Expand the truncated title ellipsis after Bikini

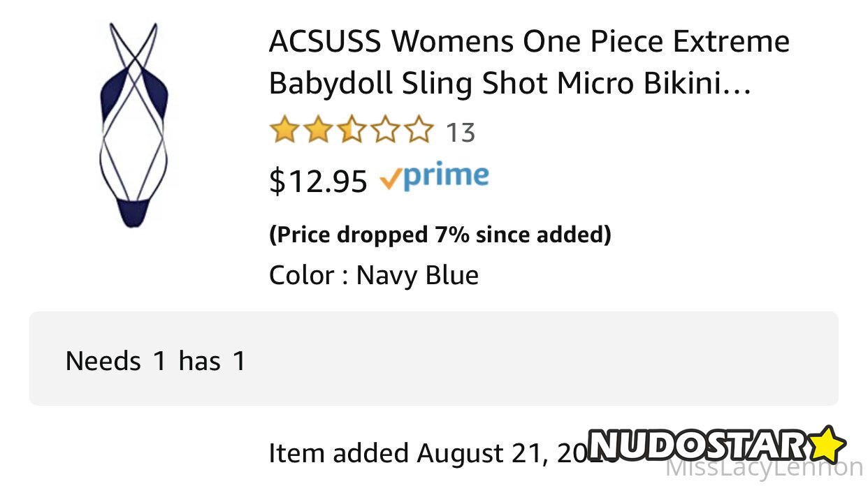click(735, 85)
